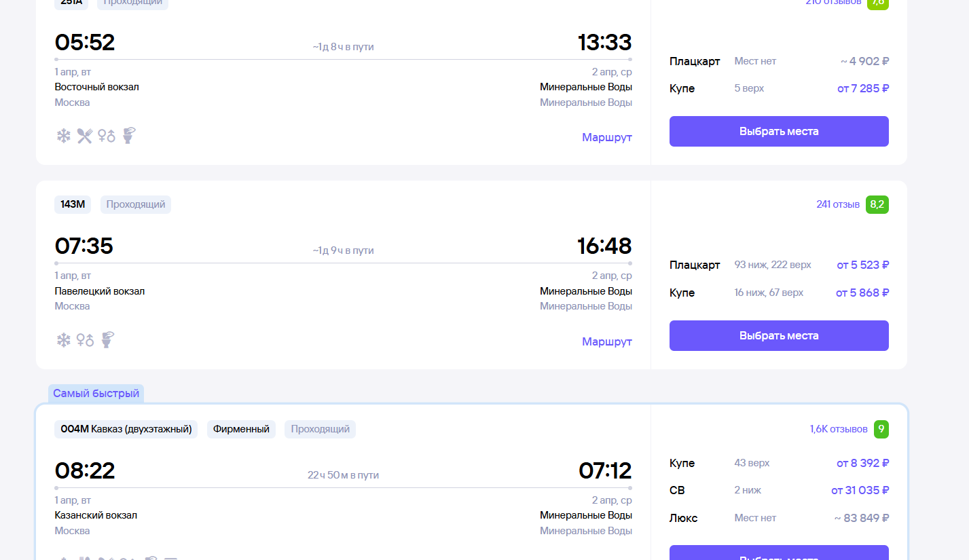
Task: Open 1,6К отзывов reviews link
Action: [x=839, y=429]
